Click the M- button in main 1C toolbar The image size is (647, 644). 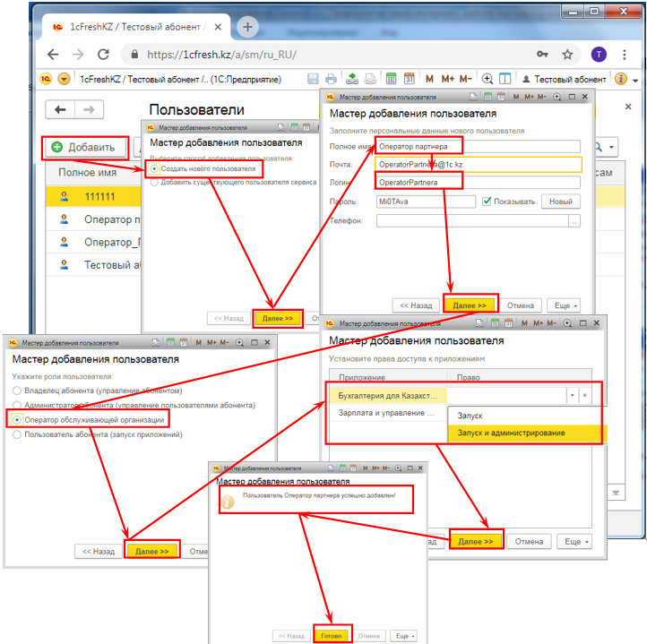click(x=465, y=79)
